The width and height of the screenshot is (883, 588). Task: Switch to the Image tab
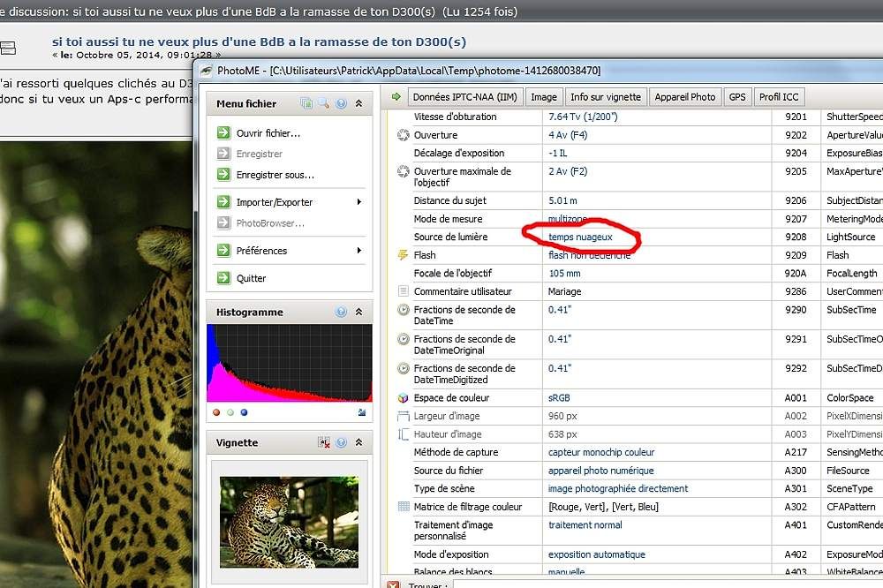pyautogui.click(x=544, y=97)
